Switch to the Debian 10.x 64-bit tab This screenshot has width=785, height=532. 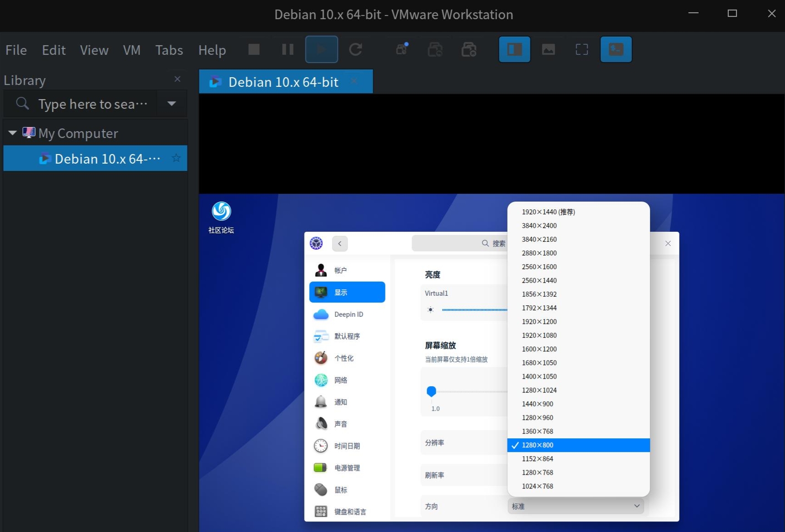(283, 81)
